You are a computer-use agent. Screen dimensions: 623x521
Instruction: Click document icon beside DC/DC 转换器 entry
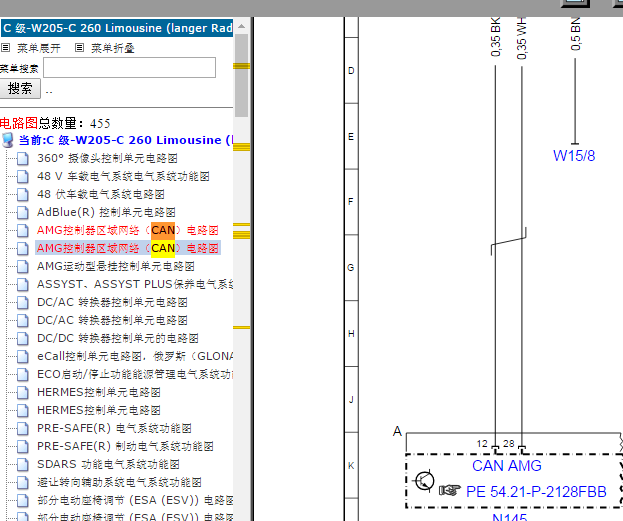(23, 338)
